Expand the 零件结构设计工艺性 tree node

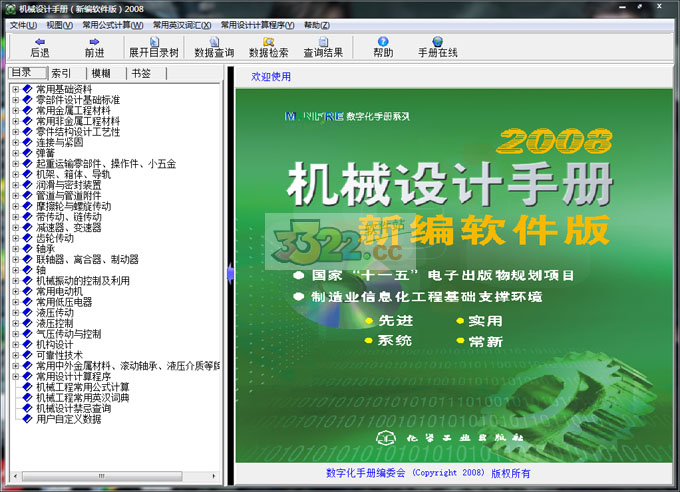[x=16, y=132]
